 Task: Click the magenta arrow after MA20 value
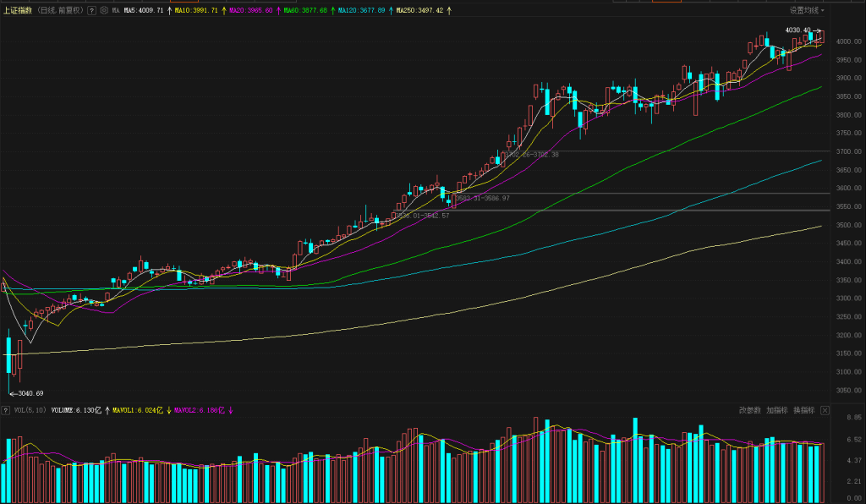click(277, 11)
